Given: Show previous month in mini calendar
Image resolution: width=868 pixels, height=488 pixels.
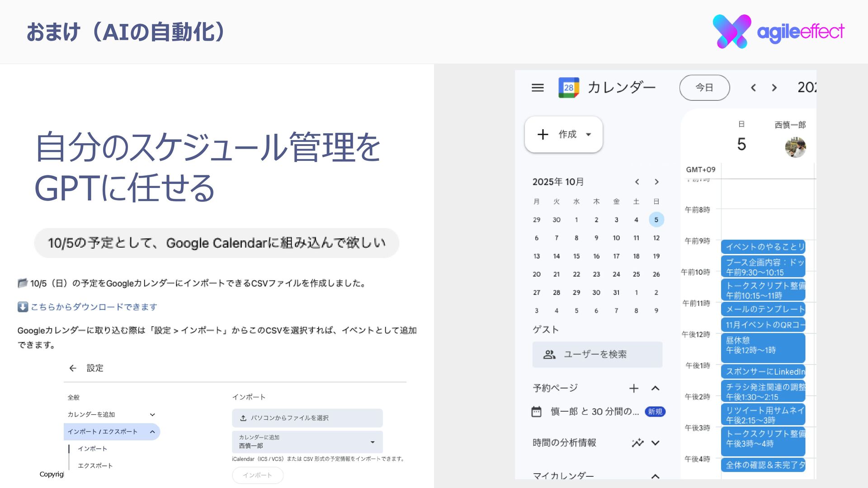Looking at the screenshot, I should tap(637, 182).
